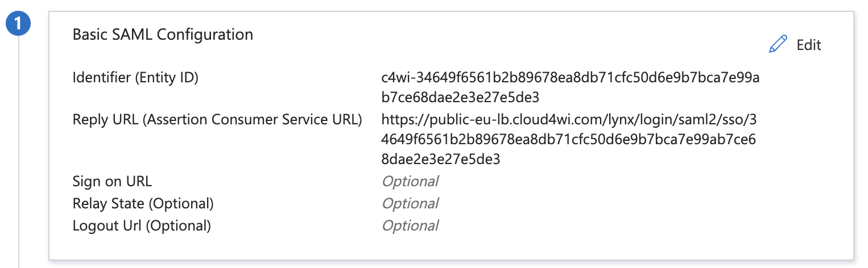Click the Logout Url (Optional) label
This screenshot has height=268, width=868.
142,225
